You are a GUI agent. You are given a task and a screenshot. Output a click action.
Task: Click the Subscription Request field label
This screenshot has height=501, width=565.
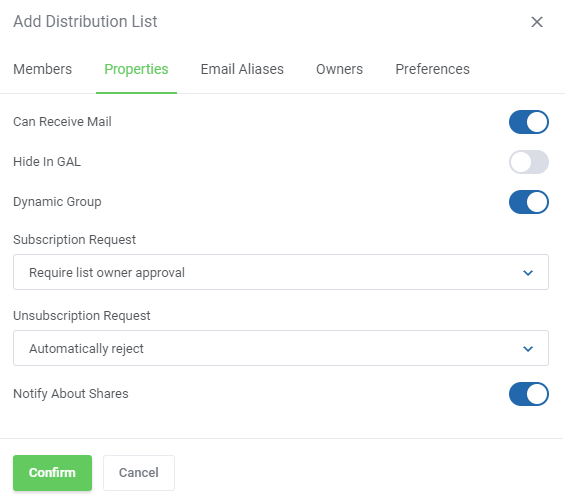pyautogui.click(x=75, y=240)
